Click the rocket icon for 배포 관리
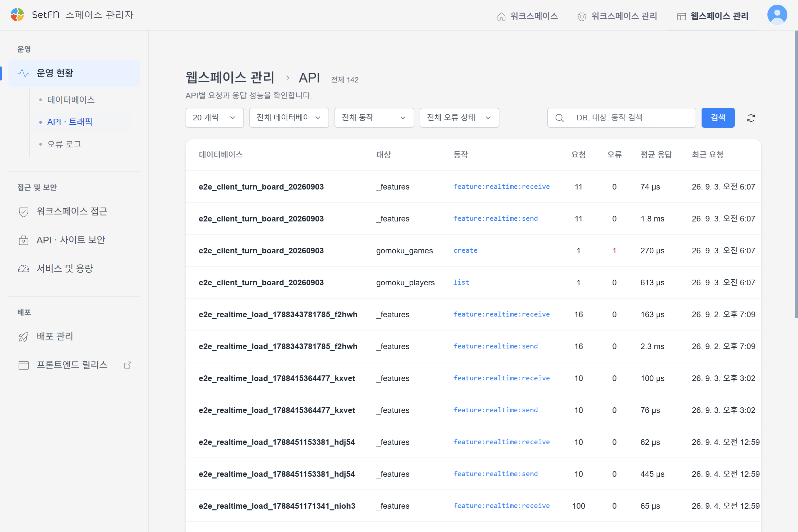Image resolution: width=798 pixels, height=532 pixels. [x=23, y=336]
